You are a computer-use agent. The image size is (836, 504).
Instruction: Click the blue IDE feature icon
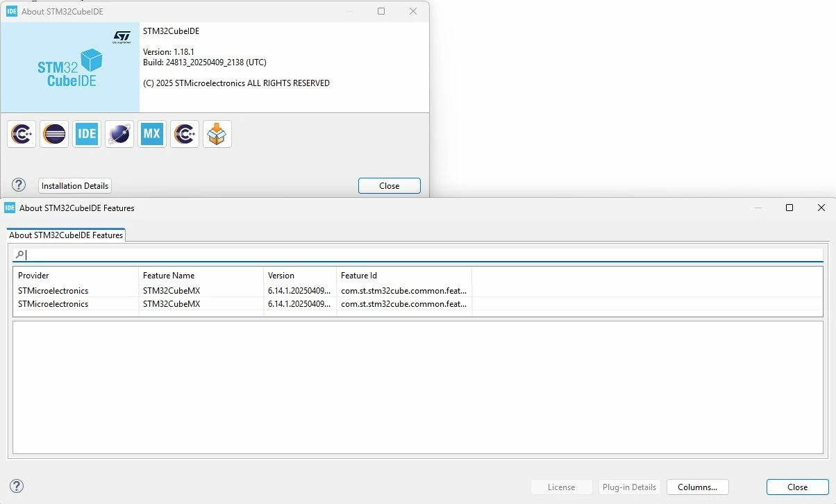pos(87,134)
